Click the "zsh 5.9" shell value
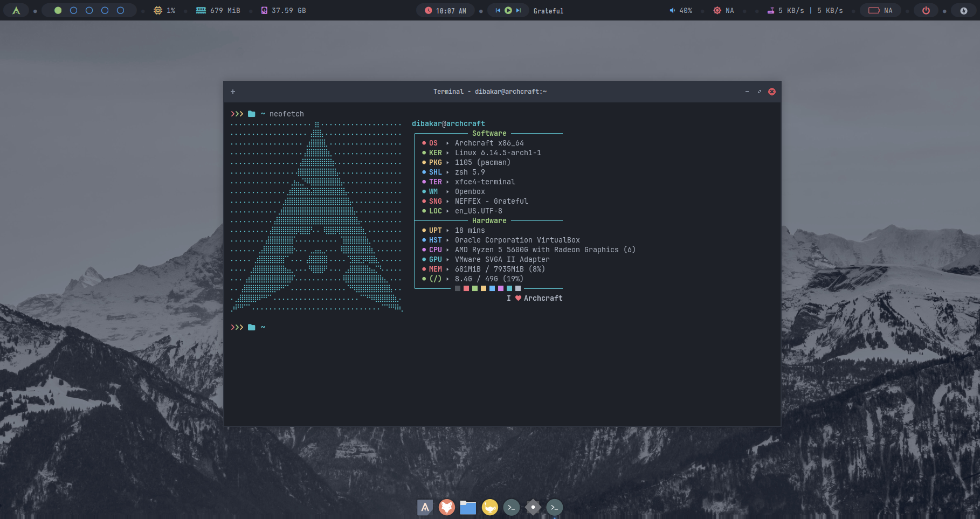 [x=470, y=172]
